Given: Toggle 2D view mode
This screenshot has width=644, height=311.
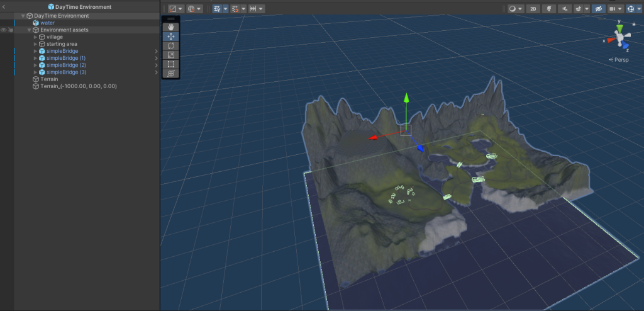Looking at the screenshot, I should click(x=533, y=9).
